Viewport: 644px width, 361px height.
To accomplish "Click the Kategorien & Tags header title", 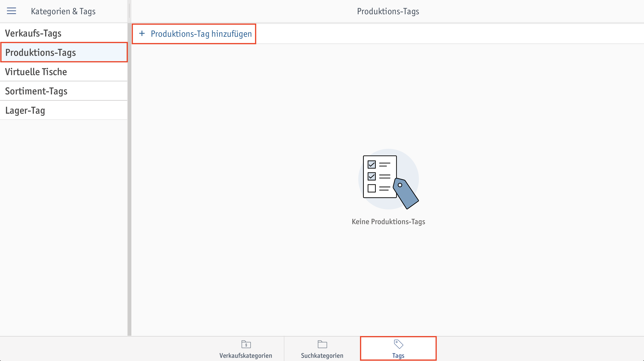I will click(63, 11).
